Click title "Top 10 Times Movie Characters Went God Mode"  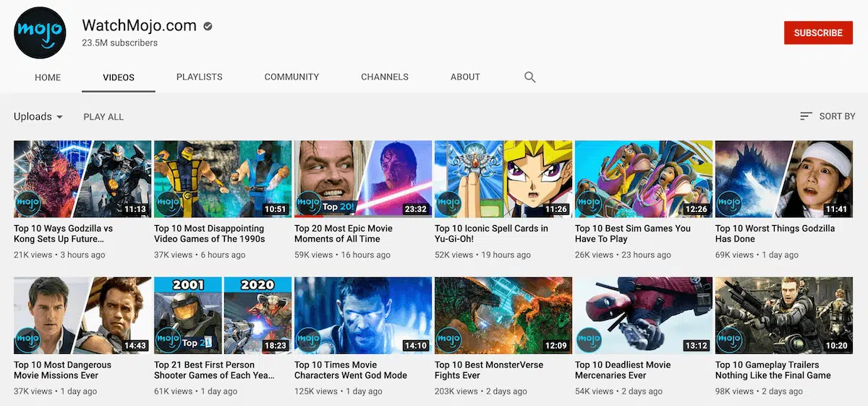pyautogui.click(x=351, y=370)
